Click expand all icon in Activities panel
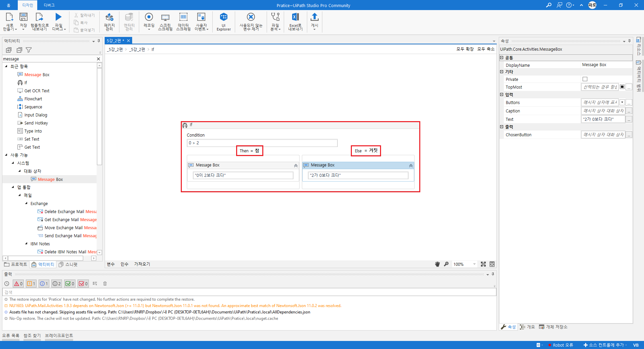Image resolution: width=644 pixels, height=349 pixels. [9, 50]
